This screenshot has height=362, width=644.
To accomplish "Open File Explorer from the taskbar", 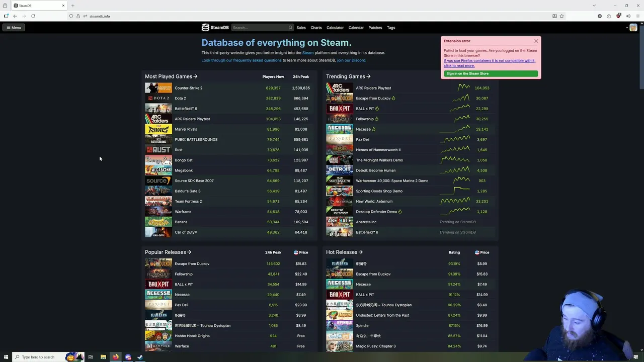I will point(103,357).
